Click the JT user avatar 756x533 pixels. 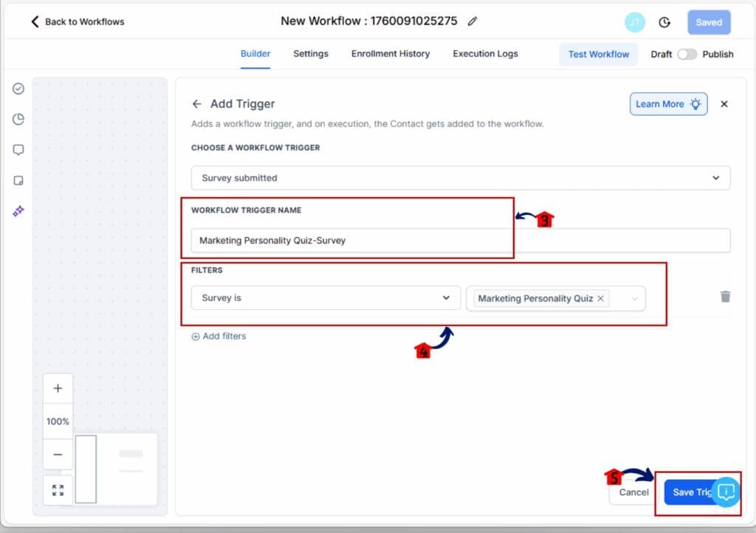(x=634, y=22)
